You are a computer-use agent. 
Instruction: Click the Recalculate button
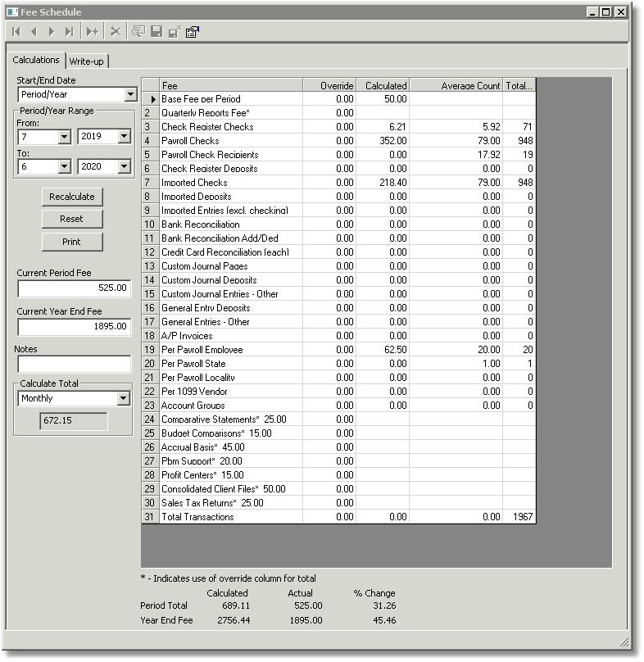tap(72, 197)
